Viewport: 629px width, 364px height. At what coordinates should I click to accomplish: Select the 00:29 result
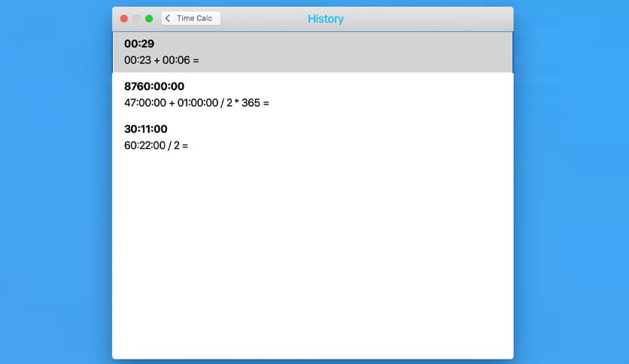pyautogui.click(x=139, y=44)
